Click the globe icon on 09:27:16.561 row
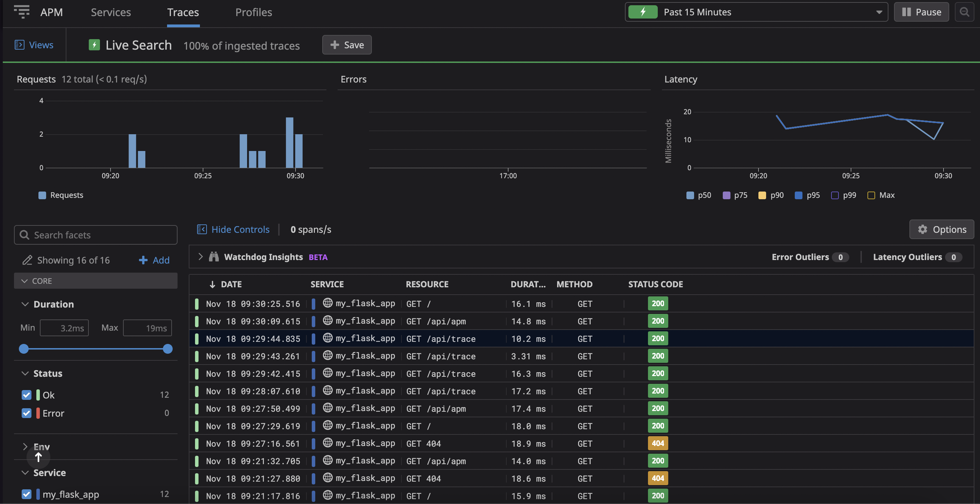 click(x=327, y=443)
